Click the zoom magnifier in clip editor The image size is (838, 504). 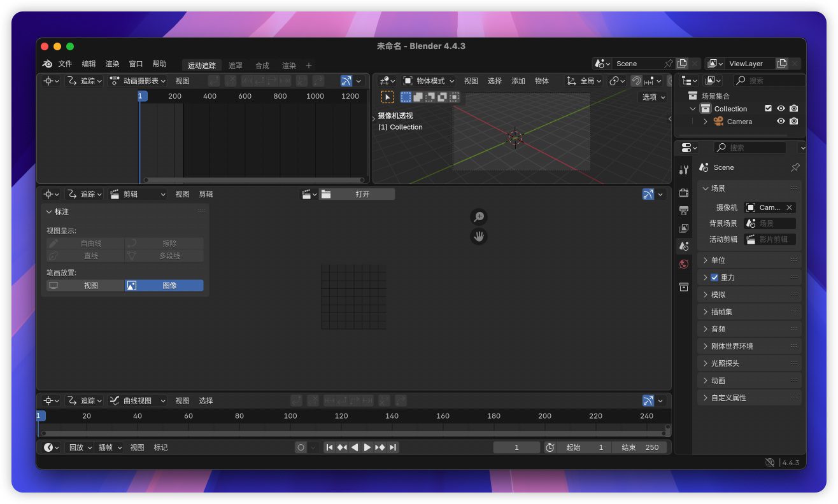point(479,217)
